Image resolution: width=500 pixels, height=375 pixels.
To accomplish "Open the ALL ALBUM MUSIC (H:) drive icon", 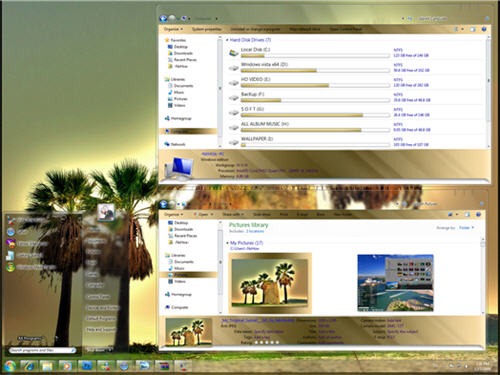I will pos(234,127).
